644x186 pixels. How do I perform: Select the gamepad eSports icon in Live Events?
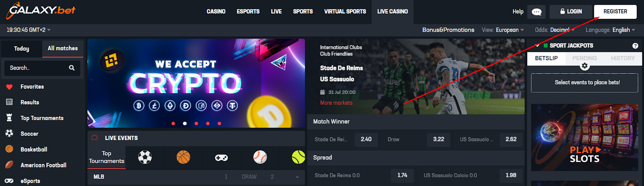tap(221, 157)
